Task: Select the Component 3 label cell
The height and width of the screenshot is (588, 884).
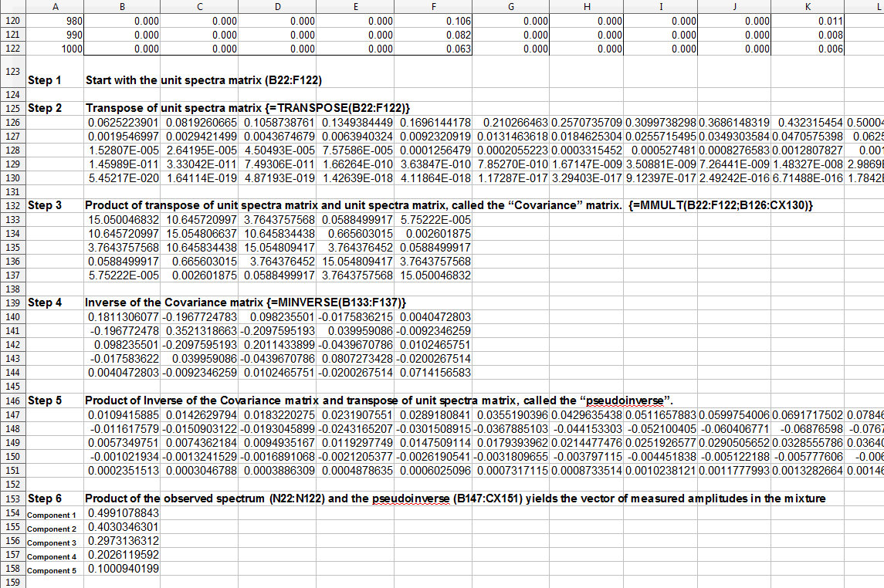Action: [55, 541]
